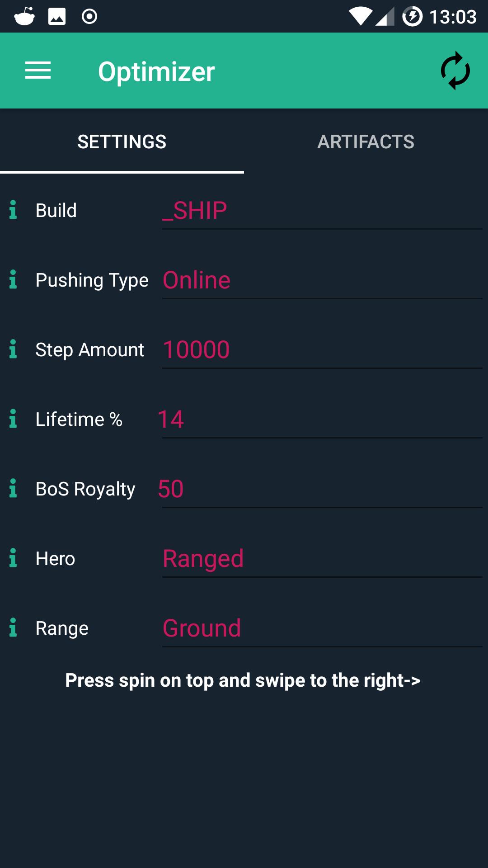The image size is (488, 868).
Task: Tap the image notification icon in status bar
Action: point(57,17)
